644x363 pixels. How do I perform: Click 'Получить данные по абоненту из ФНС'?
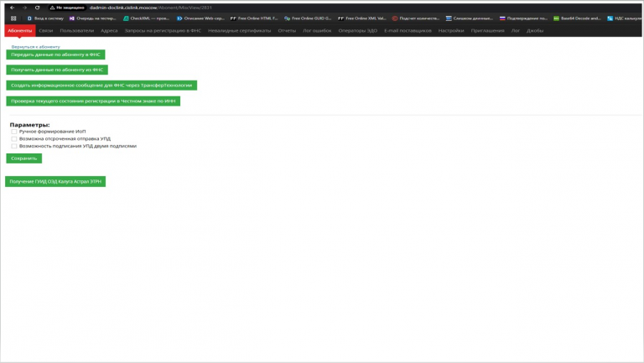(57, 70)
